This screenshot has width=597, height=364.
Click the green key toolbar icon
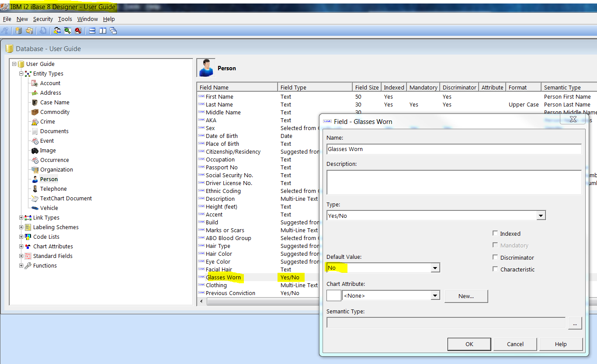tap(67, 31)
